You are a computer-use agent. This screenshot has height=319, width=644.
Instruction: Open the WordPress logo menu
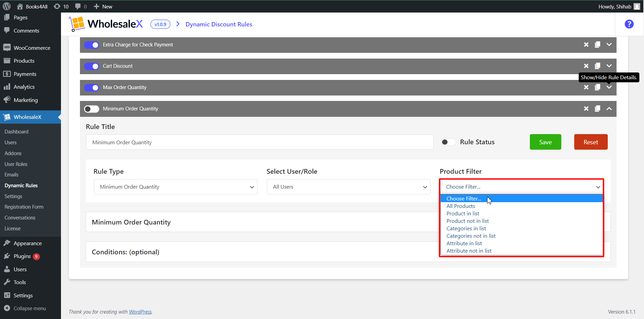tap(7, 6)
